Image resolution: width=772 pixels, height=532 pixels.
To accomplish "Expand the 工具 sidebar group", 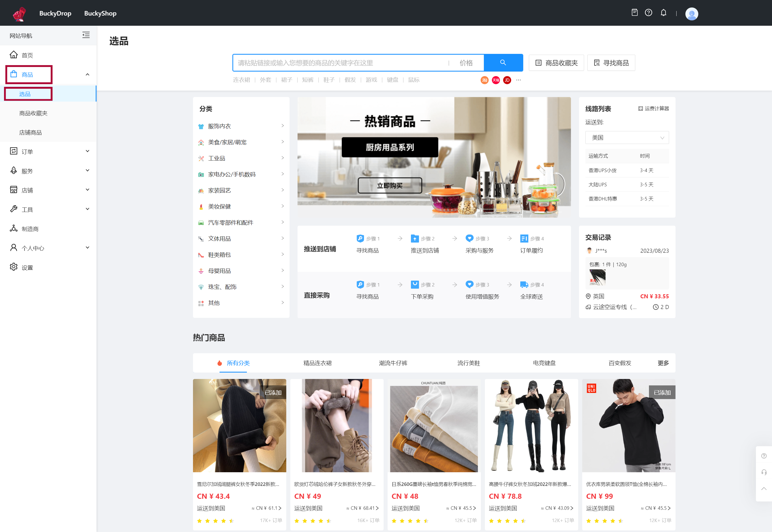I will pos(87,209).
